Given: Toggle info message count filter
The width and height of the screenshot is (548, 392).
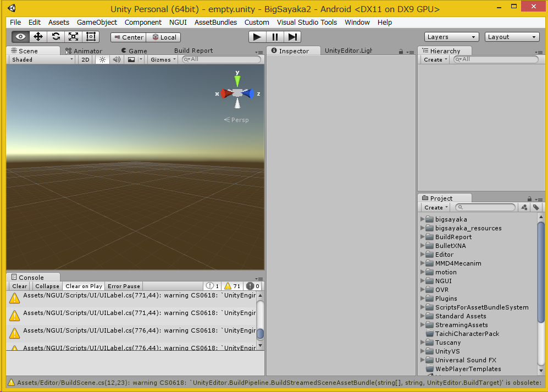Looking at the screenshot, I should (213, 286).
